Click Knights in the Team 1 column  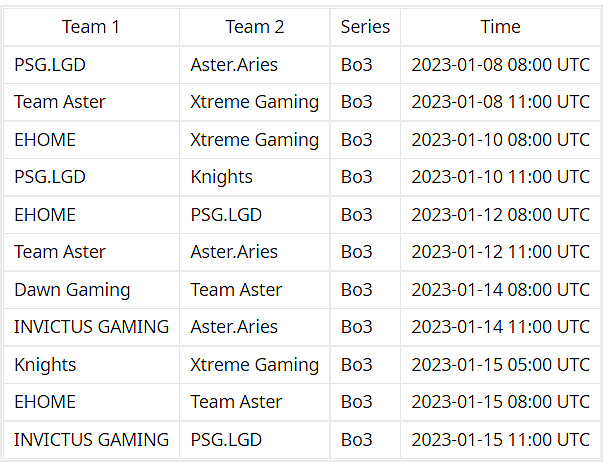pyautogui.click(x=45, y=365)
